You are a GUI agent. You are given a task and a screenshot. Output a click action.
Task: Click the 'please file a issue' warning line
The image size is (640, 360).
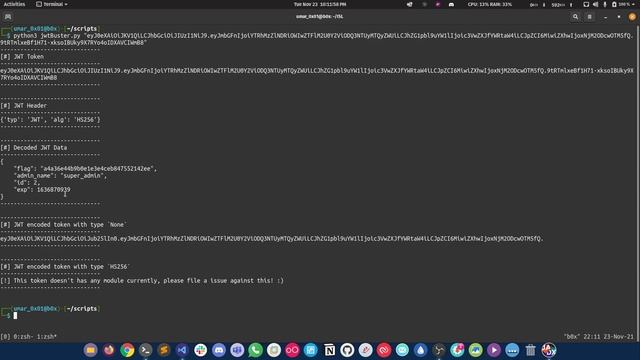click(x=142, y=281)
